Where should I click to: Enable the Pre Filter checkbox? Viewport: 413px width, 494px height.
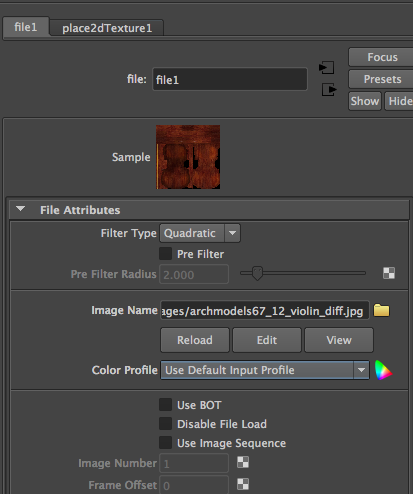click(165, 254)
